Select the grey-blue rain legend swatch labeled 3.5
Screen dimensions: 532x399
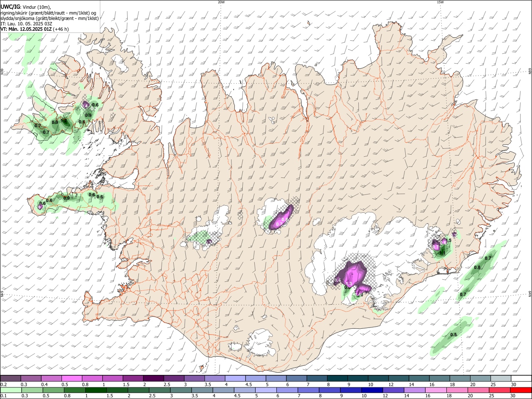pos(202,390)
